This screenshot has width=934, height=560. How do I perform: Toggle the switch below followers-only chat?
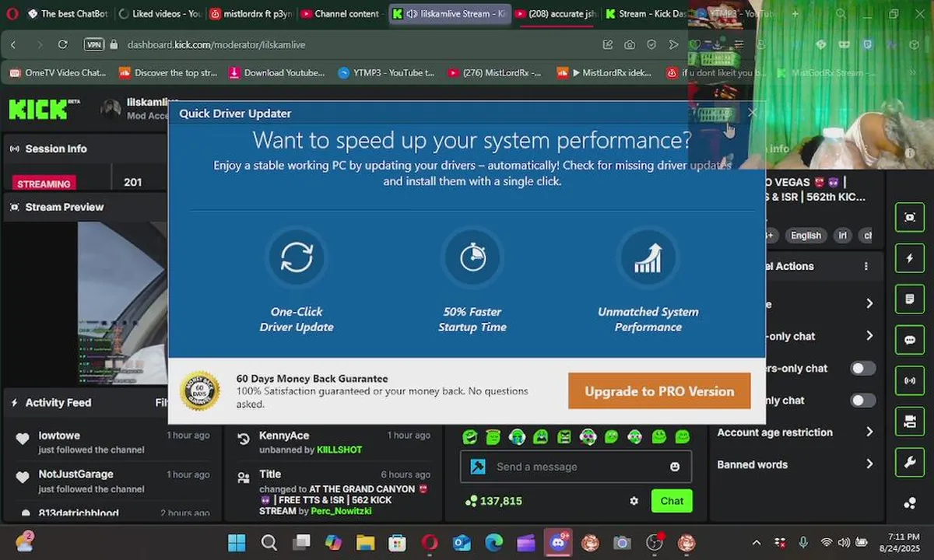(x=862, y=401)
